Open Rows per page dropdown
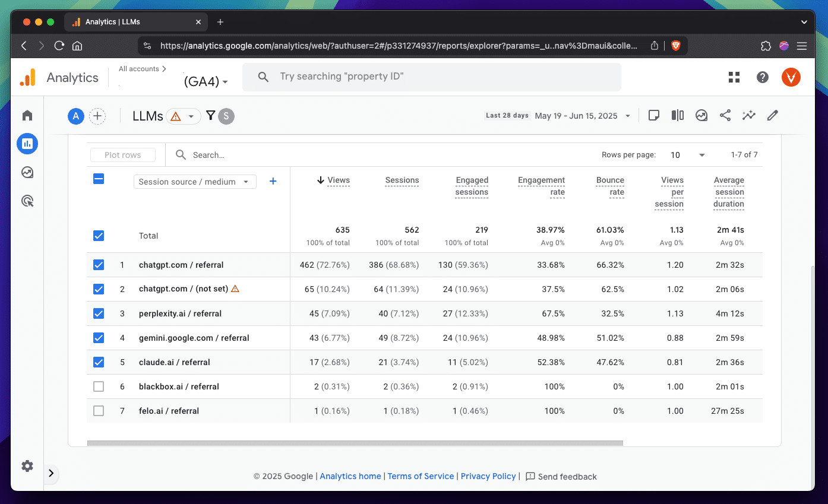Screen dimensions: 828x504 687,155
